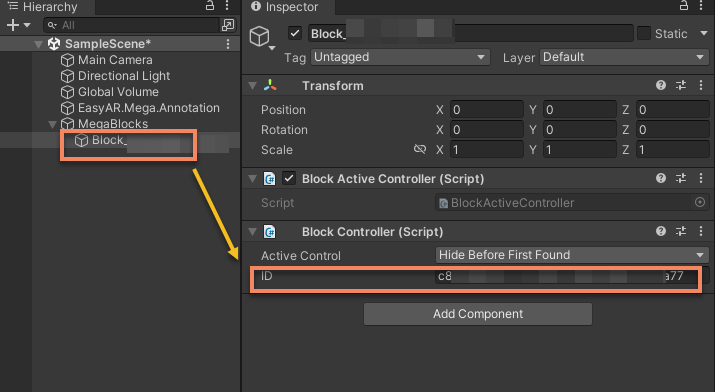
Task: Click Block Controller C# script icon
Action: pos(269,232)
